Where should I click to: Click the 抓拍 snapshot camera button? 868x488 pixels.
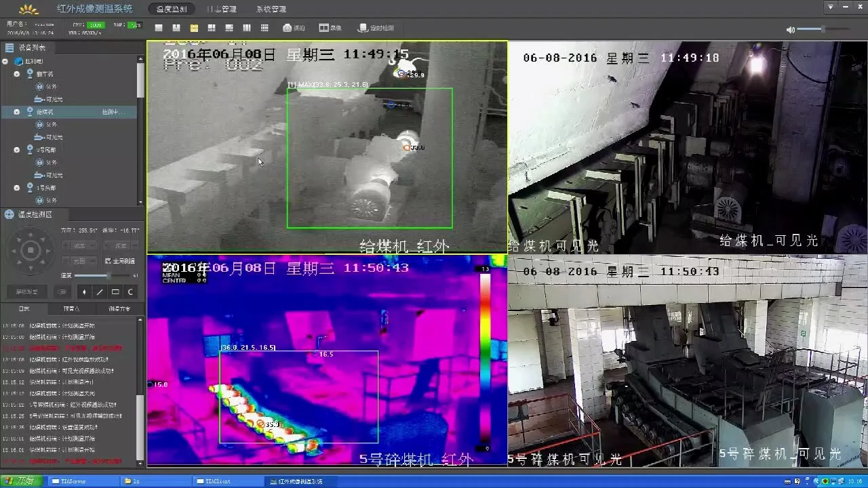pyautogui.click(x=294, y=28)
